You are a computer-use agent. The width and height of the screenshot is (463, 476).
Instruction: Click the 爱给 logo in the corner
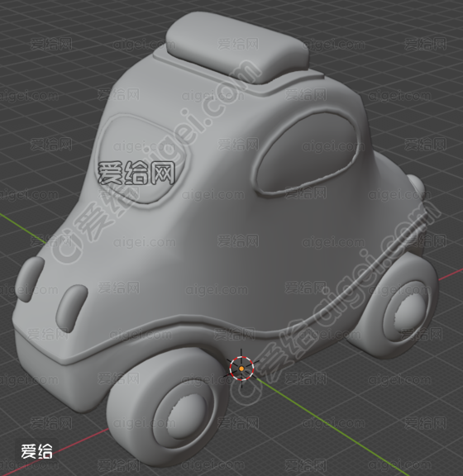[x=36, y=451]
